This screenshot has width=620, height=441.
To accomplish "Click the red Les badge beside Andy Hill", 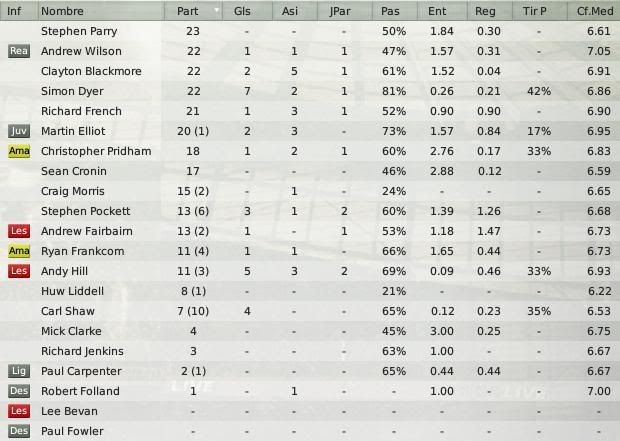I will click(19, 271).
